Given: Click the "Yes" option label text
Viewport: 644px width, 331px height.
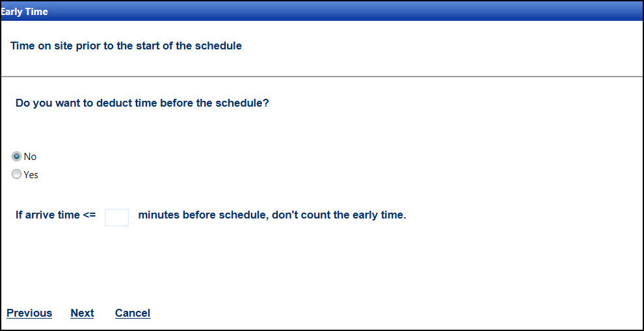Looking at the screenshot, I should [31, 175].
